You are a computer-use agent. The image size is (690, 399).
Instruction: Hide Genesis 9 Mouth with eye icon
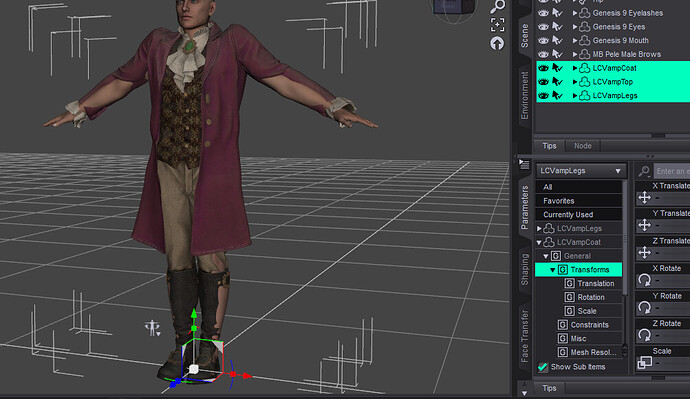[543, 40]
